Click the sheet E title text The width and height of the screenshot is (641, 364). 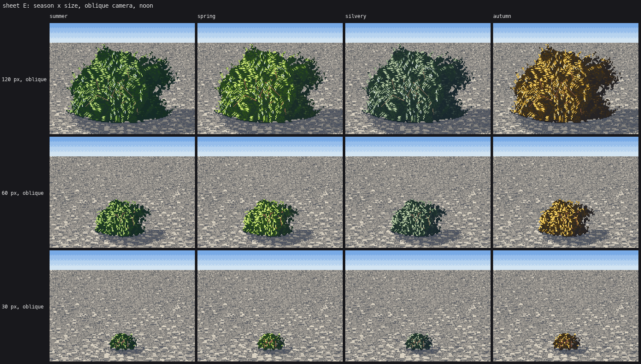click(78, 6)
